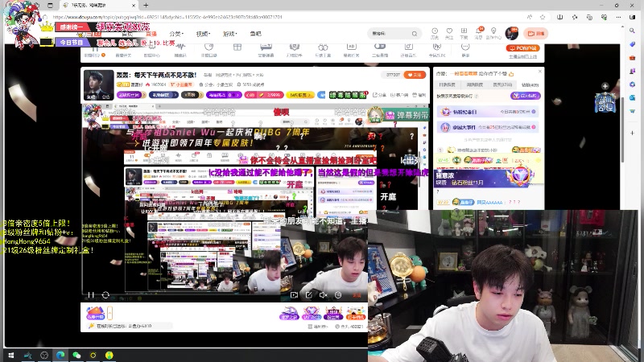This screenshot has height=362, width=644.
Task: Open Edge sidebar shopping tag icon
Action: click(632, 44)
